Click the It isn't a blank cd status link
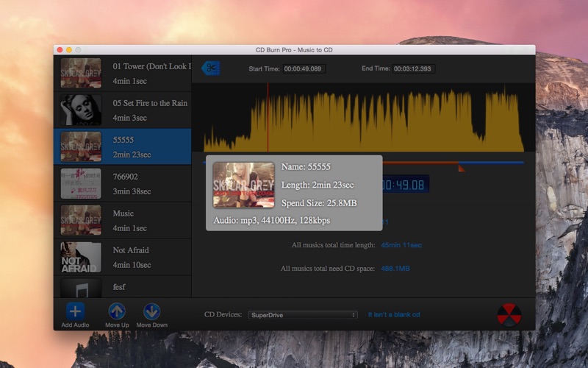This screenshot has width=588, height=368. (x=394, y=315)
